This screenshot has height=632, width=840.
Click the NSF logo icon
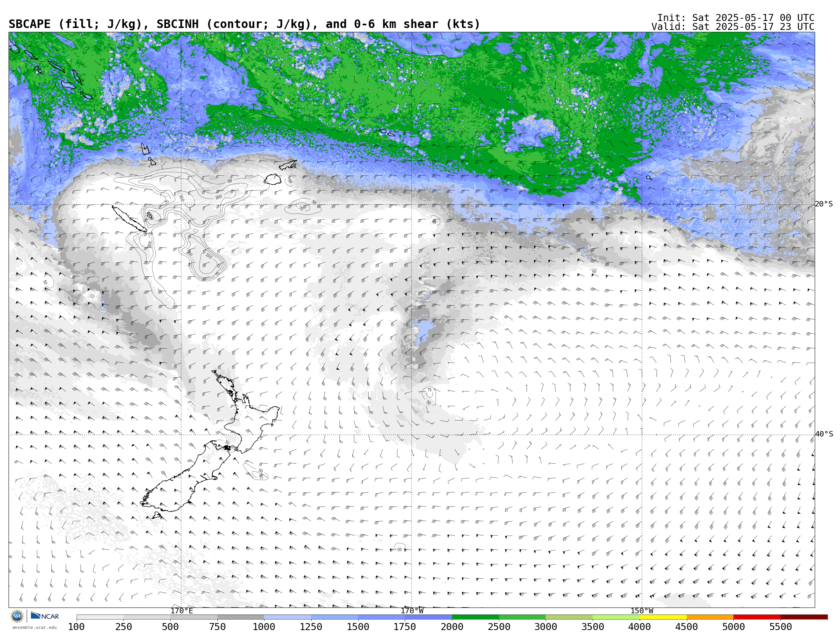pyautogui.click(x=17, y=616)
